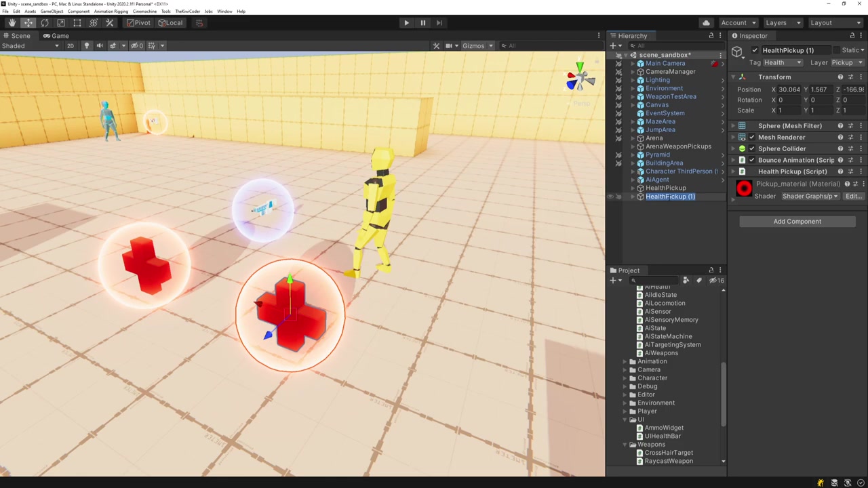Switch to the Game tab
This screenshot has height=488, width=868.
[56, 36]
